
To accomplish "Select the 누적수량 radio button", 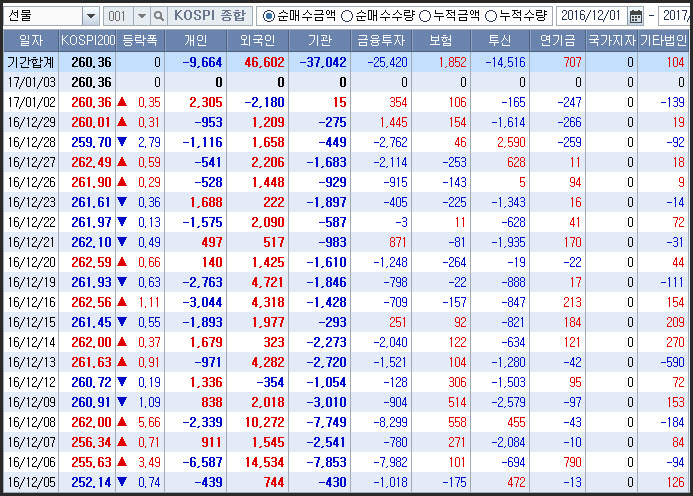I will (491, 16).
